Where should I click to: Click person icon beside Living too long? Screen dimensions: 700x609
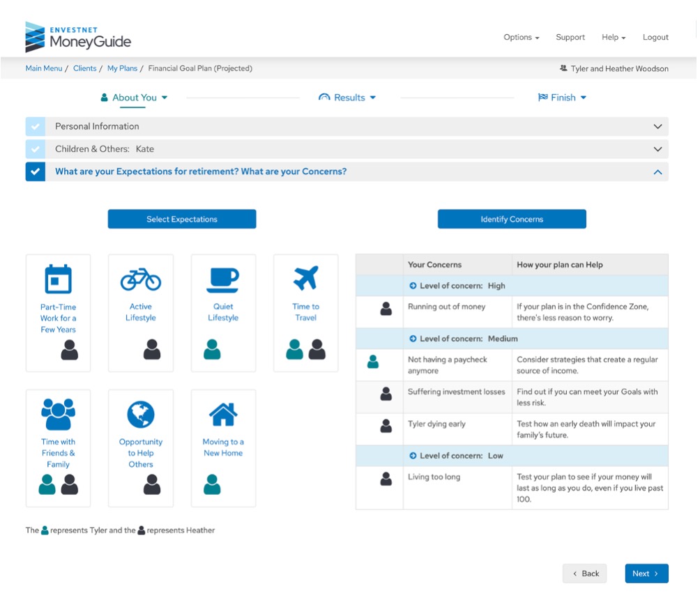coord(386,479)
